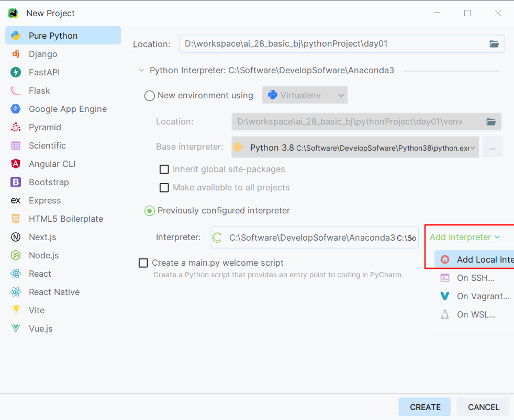514x420 pixels.
Task: Click the On WSL penguin icon
Action: (445, 314)
